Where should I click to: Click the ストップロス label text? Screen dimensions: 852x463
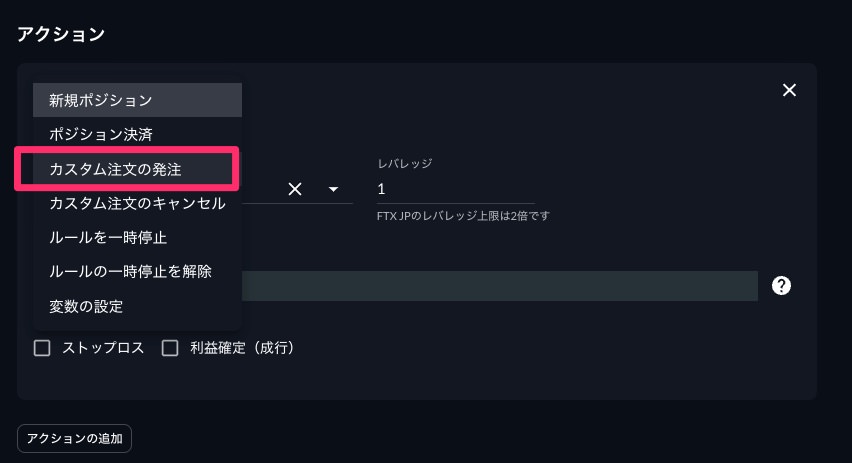(x=103, y=348)
